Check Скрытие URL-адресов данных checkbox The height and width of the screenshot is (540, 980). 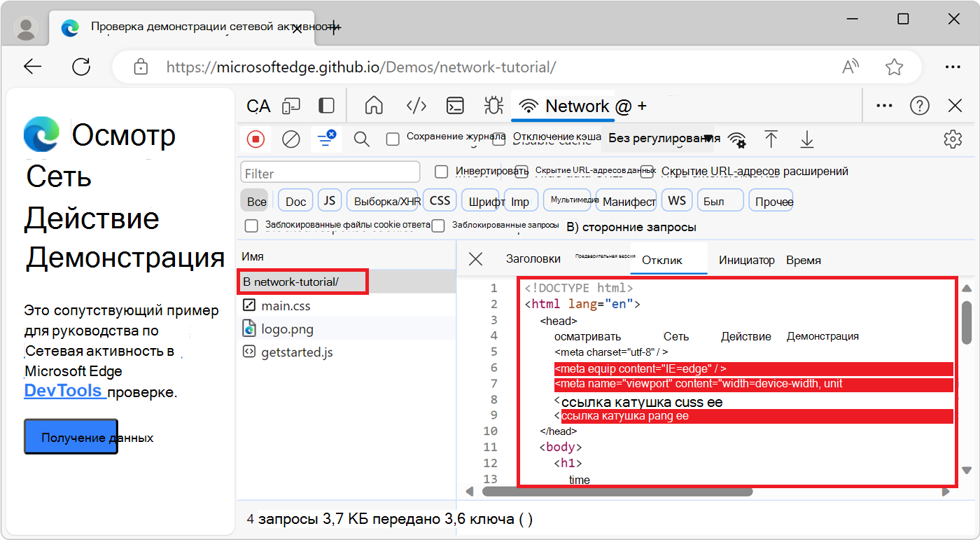point(521,172)
